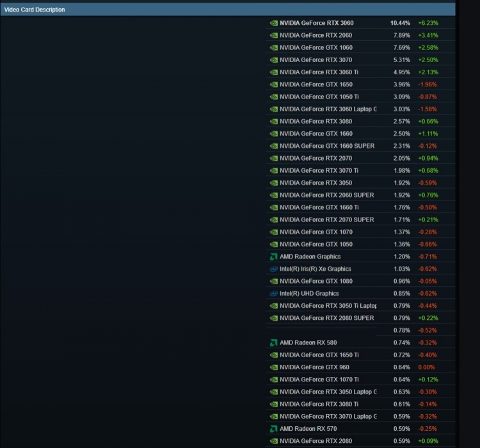
Task: Click the Intel logo beside Iris Xe Graphics
Action: [x=274, y=269]
